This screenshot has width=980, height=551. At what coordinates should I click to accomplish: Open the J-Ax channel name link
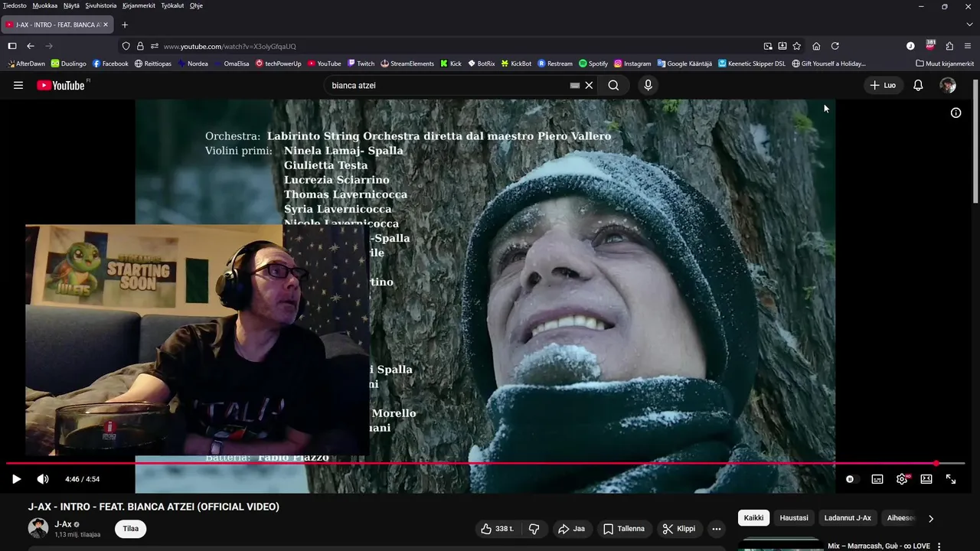pyautogui.click(x=63, y=524)
